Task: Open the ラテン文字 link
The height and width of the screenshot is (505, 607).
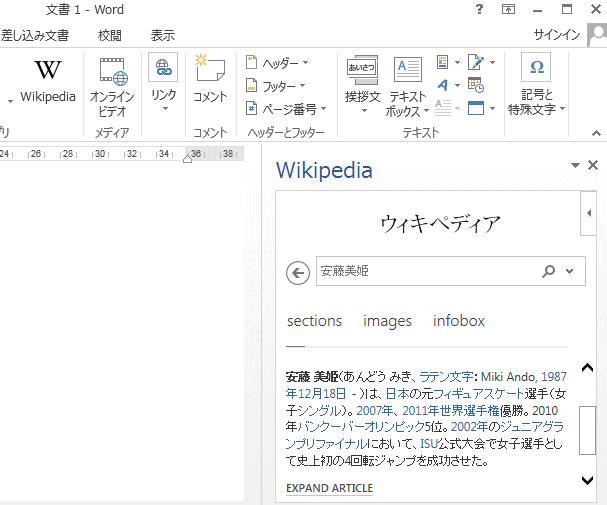Action: pyautogui.click(x=446, y=377)
